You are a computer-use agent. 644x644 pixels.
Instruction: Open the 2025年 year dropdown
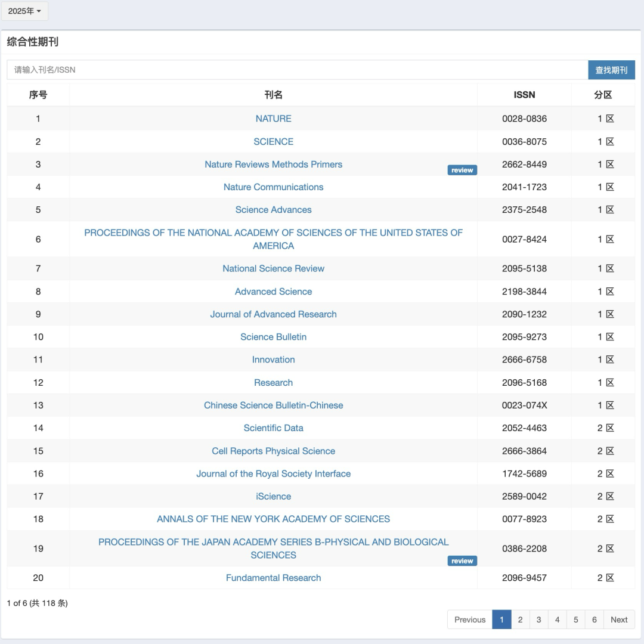tap(24, 11)
